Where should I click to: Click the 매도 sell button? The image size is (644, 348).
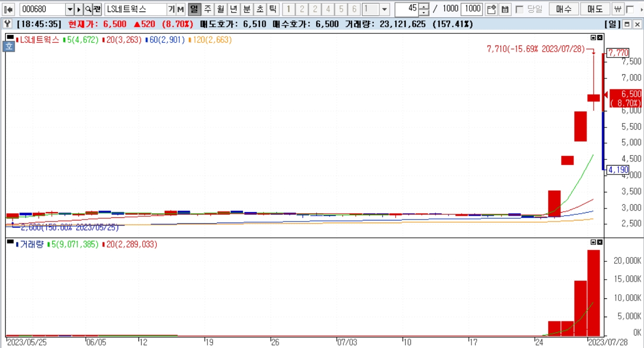point(595,9)
